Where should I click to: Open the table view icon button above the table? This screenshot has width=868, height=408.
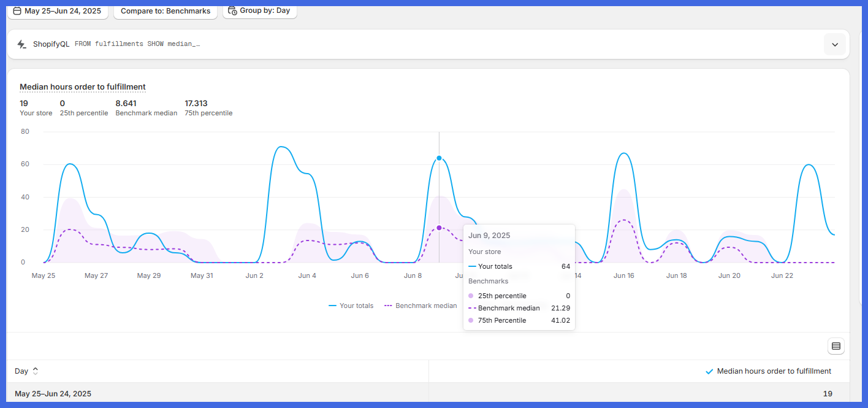point(836,346)
